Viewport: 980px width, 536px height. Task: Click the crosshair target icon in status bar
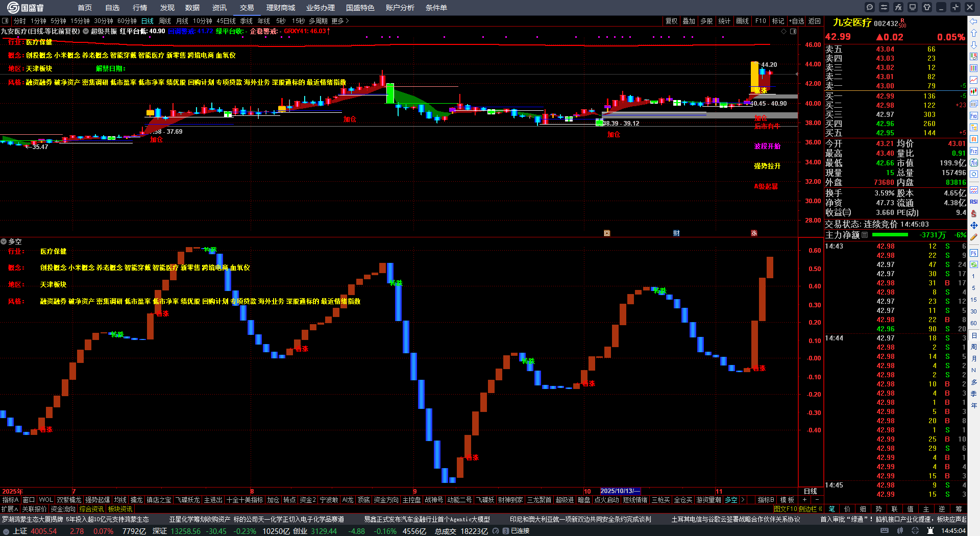pos(915,531)
